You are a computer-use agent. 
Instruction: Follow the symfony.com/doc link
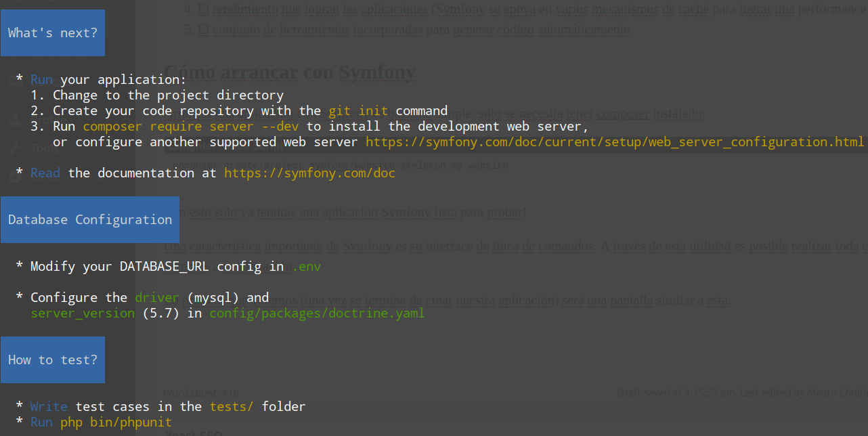click(309, 173)
